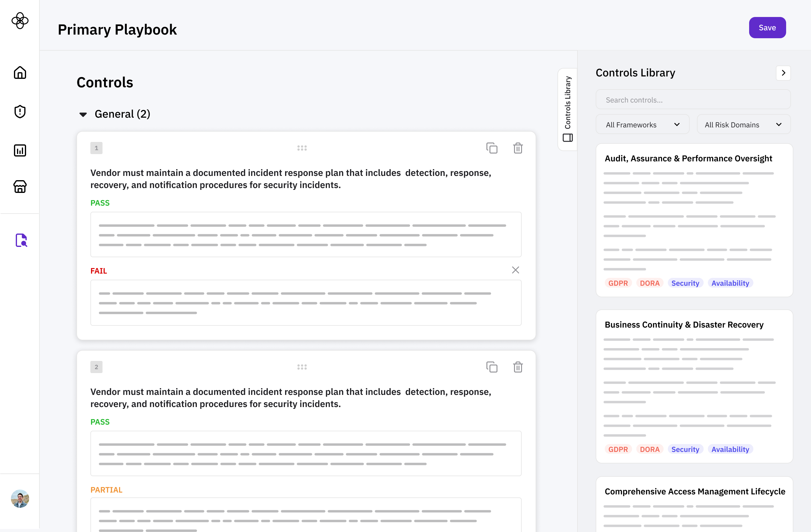This screenshot has width=811, height=532.
Task: Collapse the General (2) section
Action: click(83, 114)
